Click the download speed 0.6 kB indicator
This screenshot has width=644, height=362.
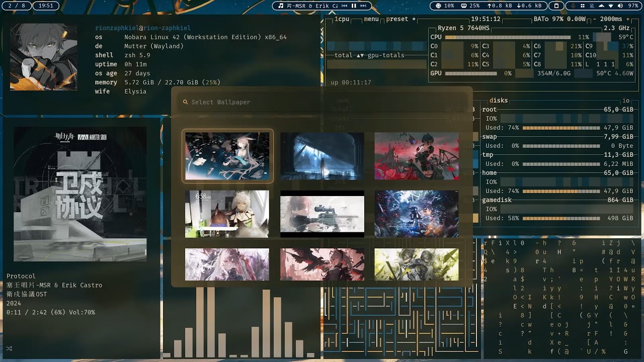529,6
